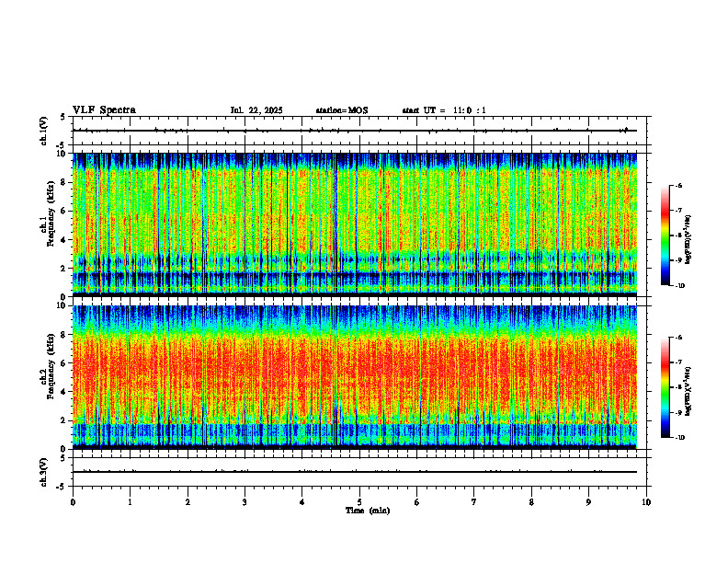The width and height of the screenshot is (728, 563).
Task: Click the "ch.3(V)" axis label
Action: pos(43,472)
